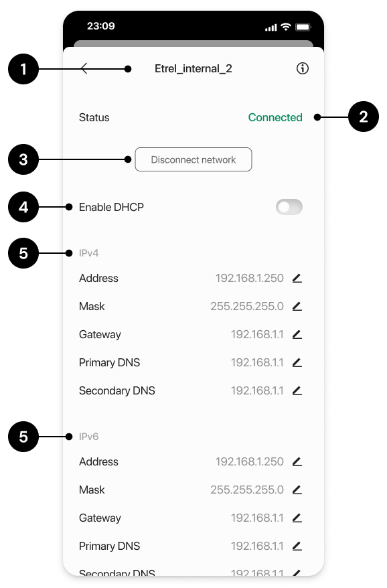Click the Disconnect network button
The height and width of the screenshot is (588, 387).
point(193,159)
